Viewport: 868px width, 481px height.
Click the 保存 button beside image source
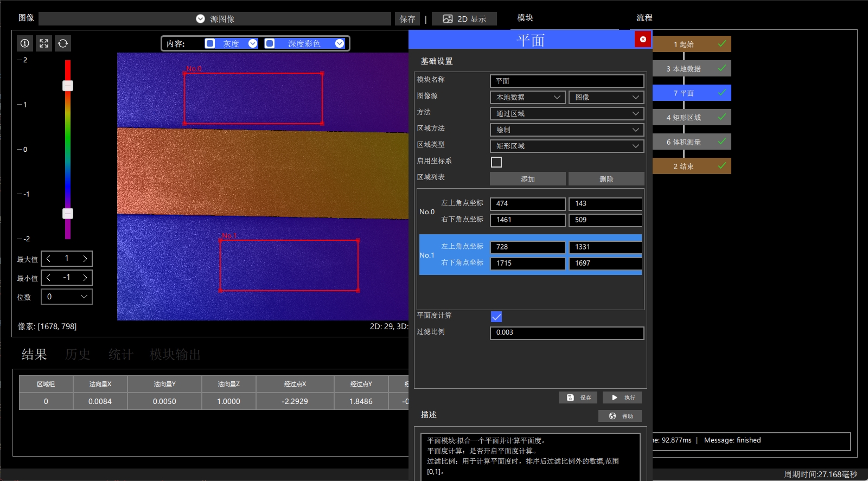click(407, 19)
